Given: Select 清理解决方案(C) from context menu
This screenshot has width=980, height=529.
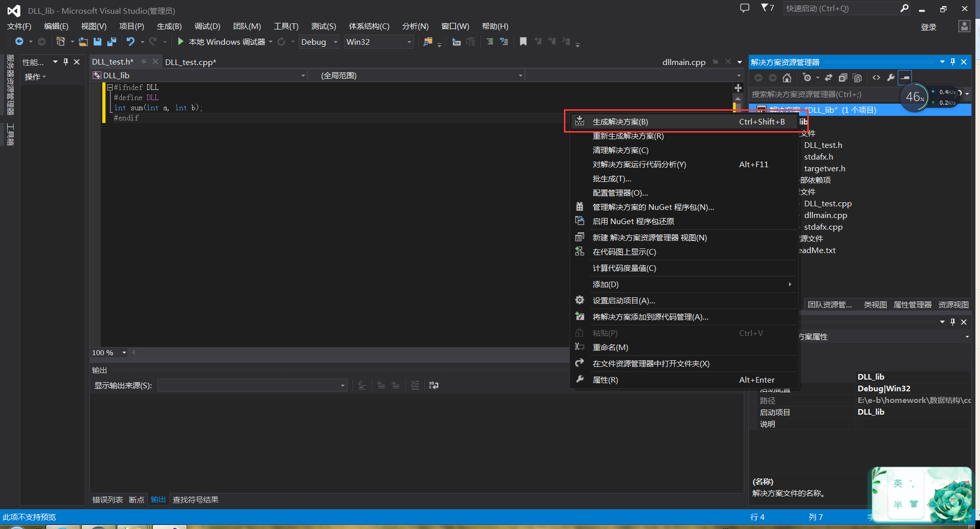Looking at the screenshot, I should click(x=684, y=150).
